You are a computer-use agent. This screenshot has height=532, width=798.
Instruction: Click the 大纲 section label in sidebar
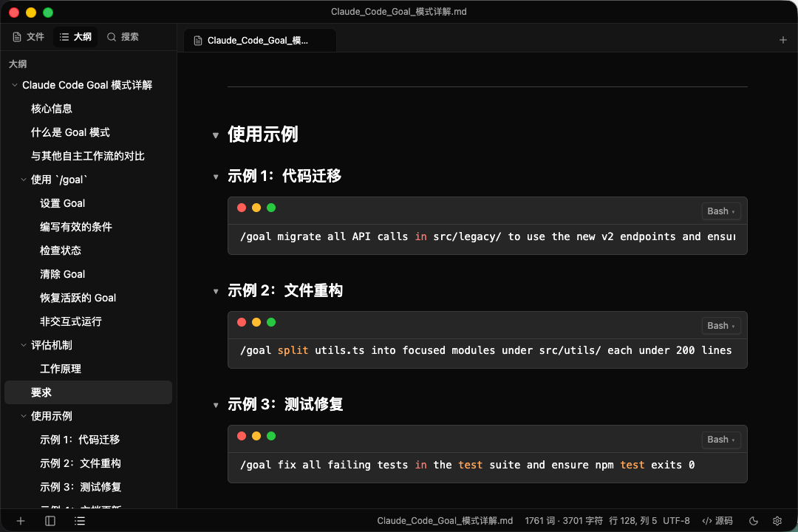click(18, 64)
